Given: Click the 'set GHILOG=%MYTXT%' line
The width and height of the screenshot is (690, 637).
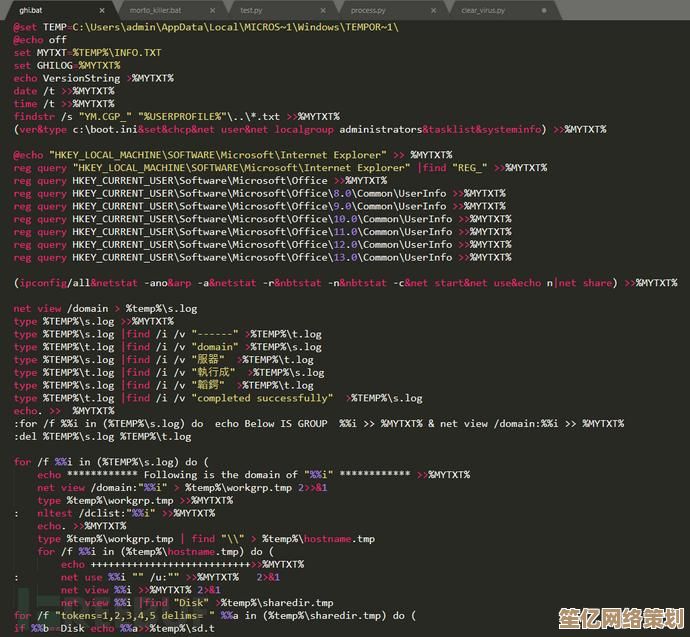Looking at the screenshot, I should click(67, 66).
